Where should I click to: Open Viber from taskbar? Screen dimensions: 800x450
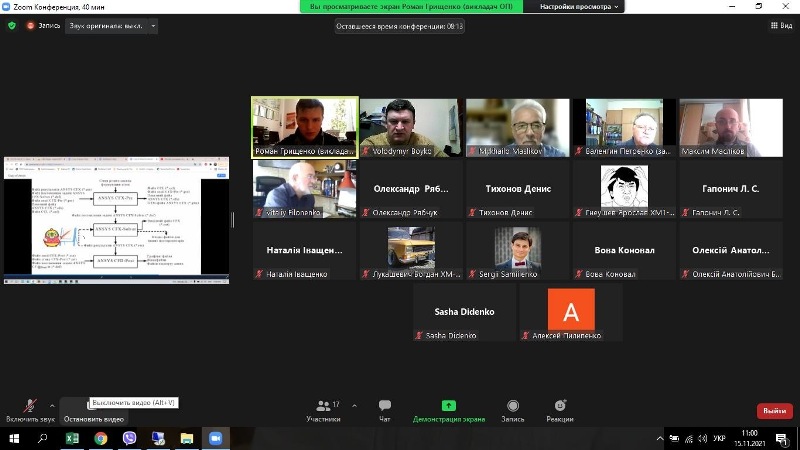point(129,438)
